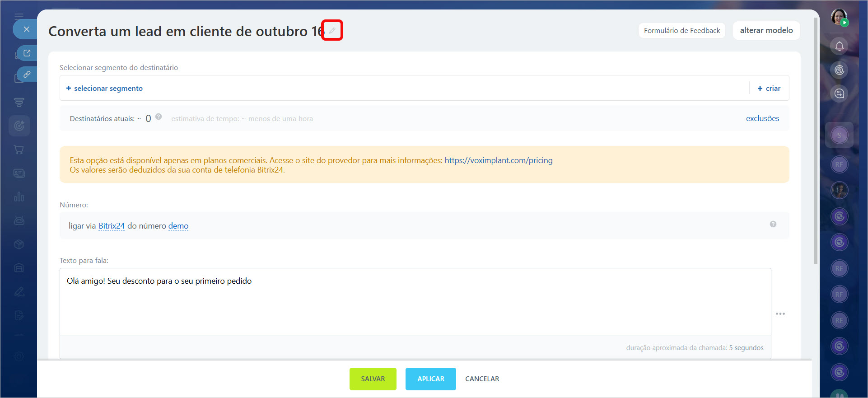Open notifications bell icon
This screenshot has width=868, height=398.
pos(839,46)
